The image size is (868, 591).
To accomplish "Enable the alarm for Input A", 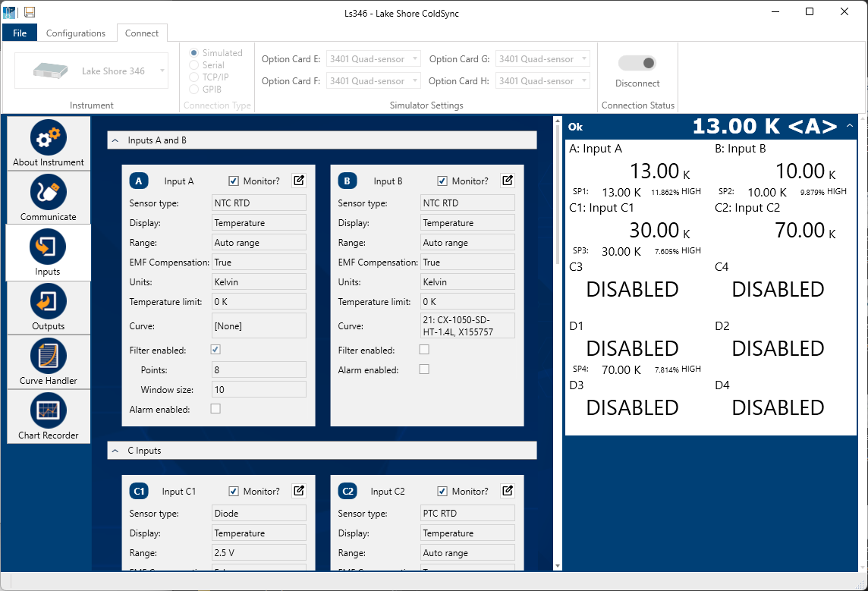I will (x=215, y=409).
